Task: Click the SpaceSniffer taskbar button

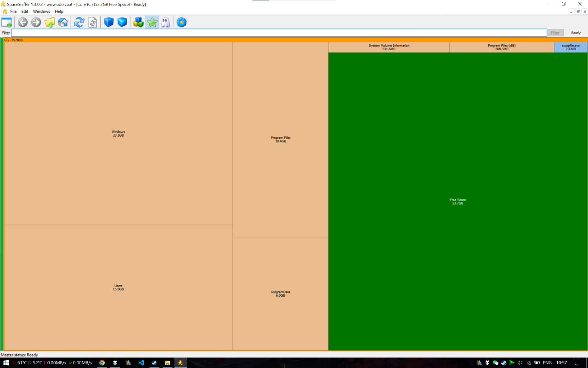Action: tap(181, 363)
